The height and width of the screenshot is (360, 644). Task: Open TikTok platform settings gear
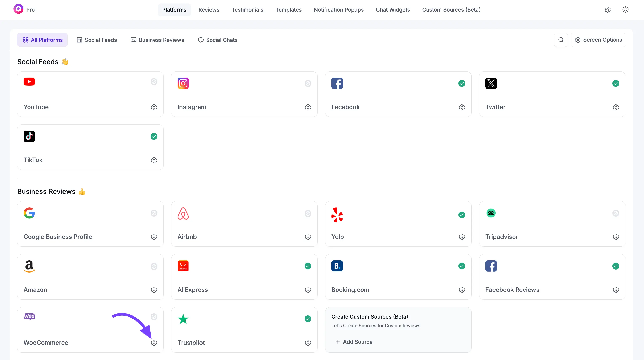click(154, 160)
